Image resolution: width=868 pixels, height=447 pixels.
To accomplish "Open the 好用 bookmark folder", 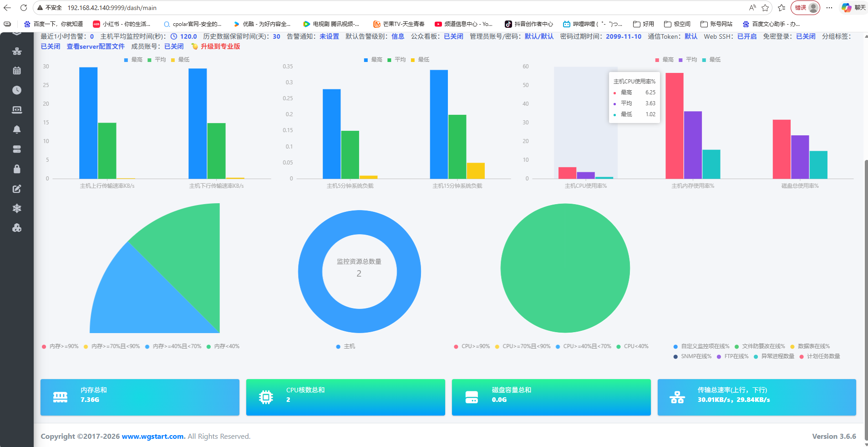I will (644, 24).
